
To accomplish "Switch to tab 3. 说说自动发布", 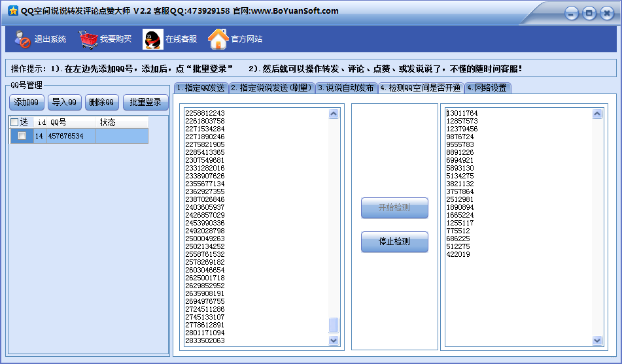I will 346,88.
